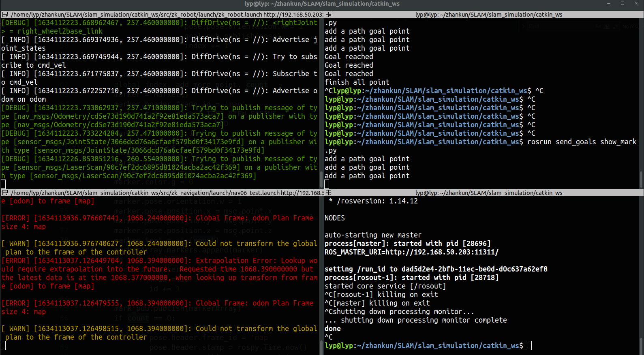Viewport: 644px width, 355px height.
Task: Click the DEBUG line with timestamp 1634112226.853051216
Action: 159,167
